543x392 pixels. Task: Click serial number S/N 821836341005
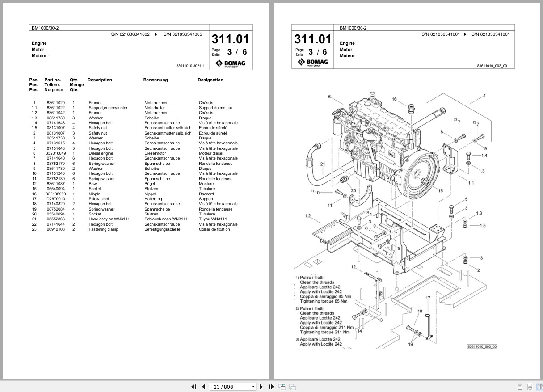pyautogui.click(x=182, y=34)
